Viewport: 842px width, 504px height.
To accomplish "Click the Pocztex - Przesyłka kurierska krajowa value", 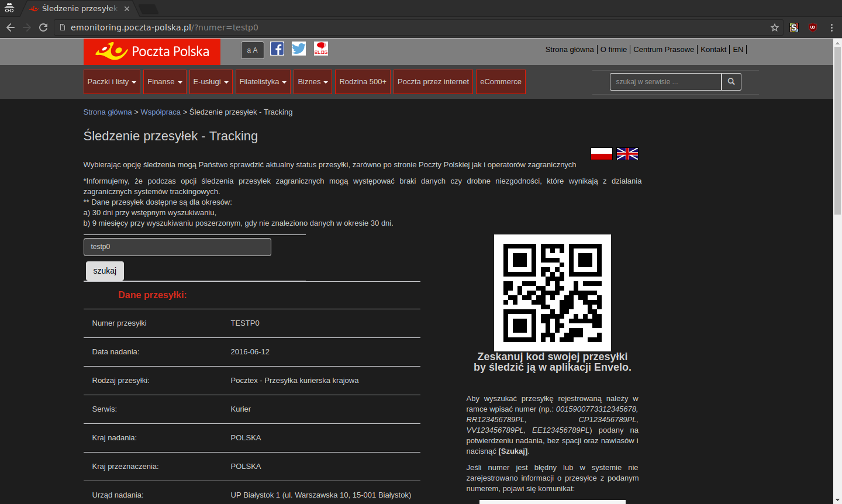I will (295, 381).
